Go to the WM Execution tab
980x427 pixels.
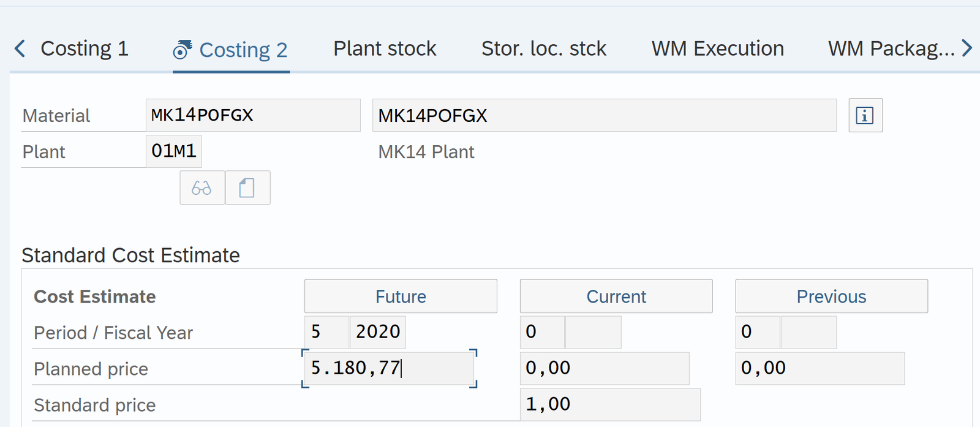(717, 48)
